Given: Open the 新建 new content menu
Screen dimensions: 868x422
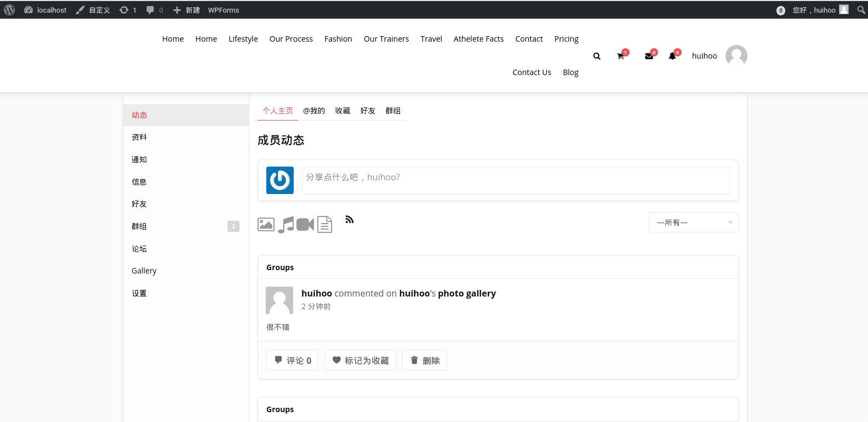Looking at the screenshot, I should 187,10.
